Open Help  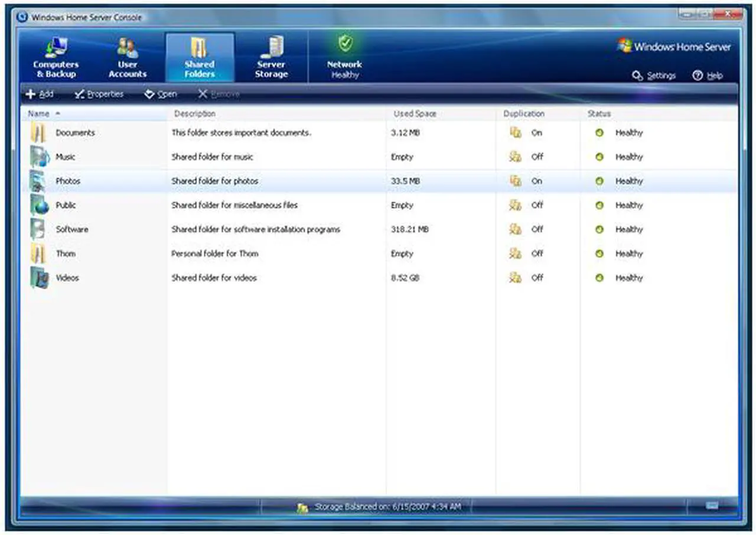pyautogui.click(x=708, y=76)
